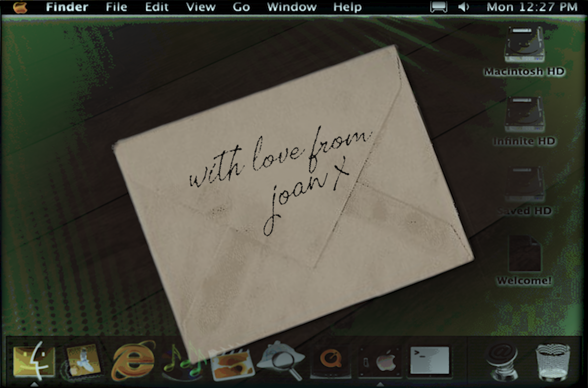
Task: Launch the Mail stamp icon in dock
Action: tap(83, 360)
